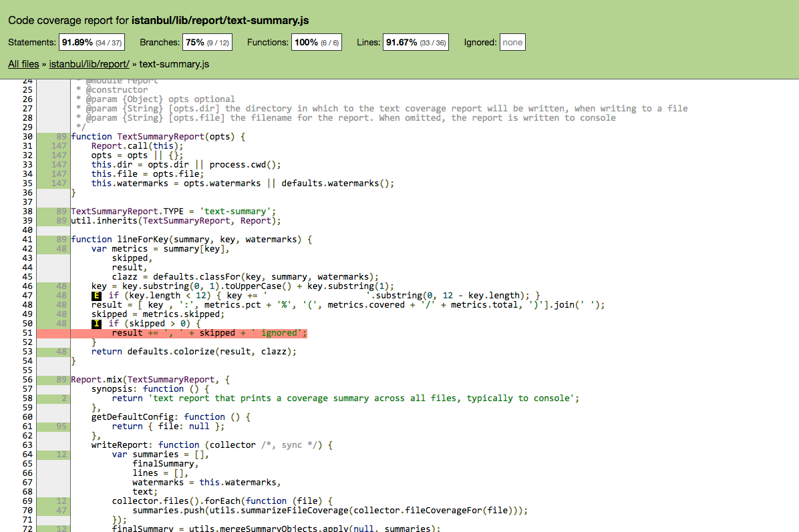Screen dimensions: 799x532
Task: Click the 'util.inherits(TextSummaryReport, Report);' line
Action: point(176,221)
